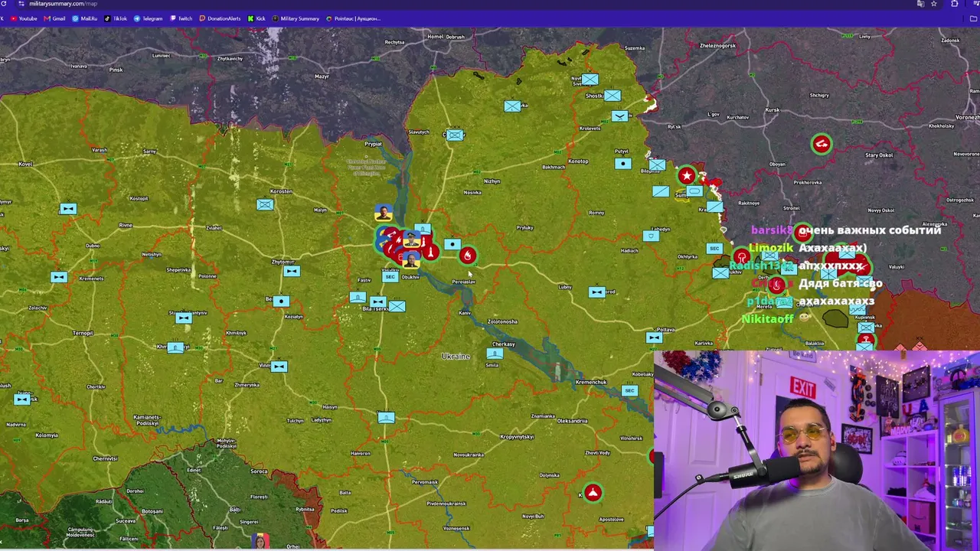The width and height of the screenshot is (980, 551).
Task: Open the Twitch bookmark
Action: click(x=181, y=18)
